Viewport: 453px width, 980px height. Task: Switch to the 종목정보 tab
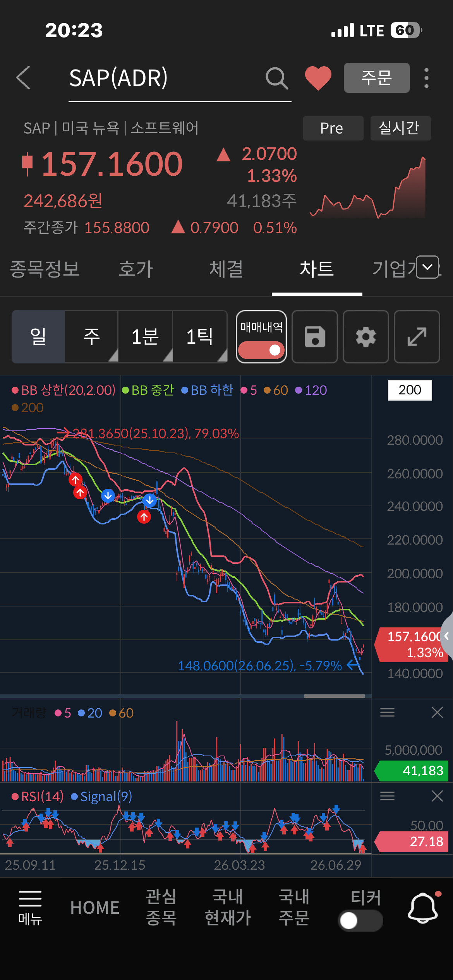coord(45,269)
